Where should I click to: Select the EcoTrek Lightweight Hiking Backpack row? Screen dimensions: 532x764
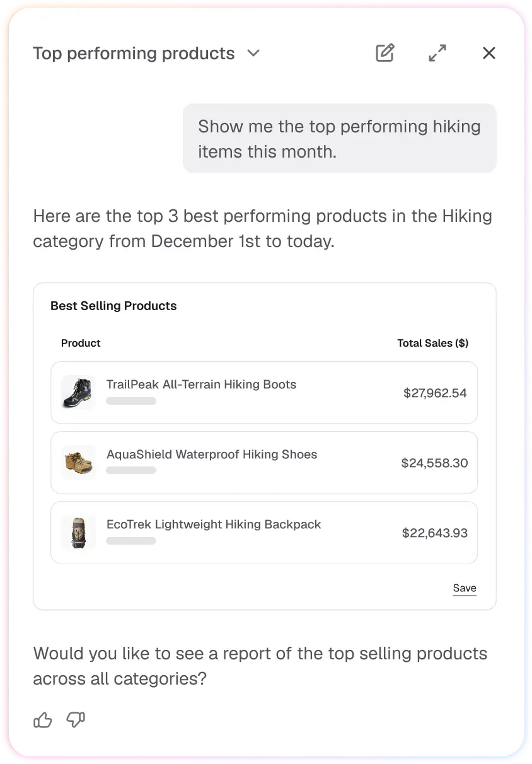264,533
